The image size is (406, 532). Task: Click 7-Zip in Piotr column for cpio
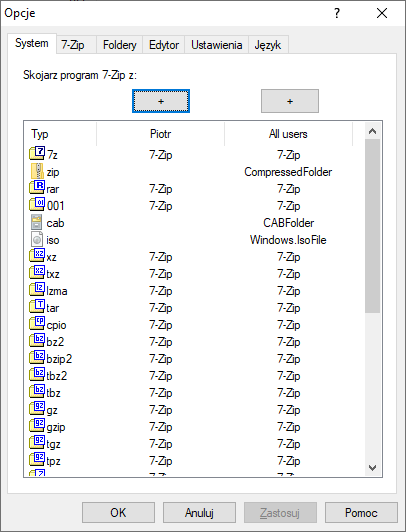161,325
